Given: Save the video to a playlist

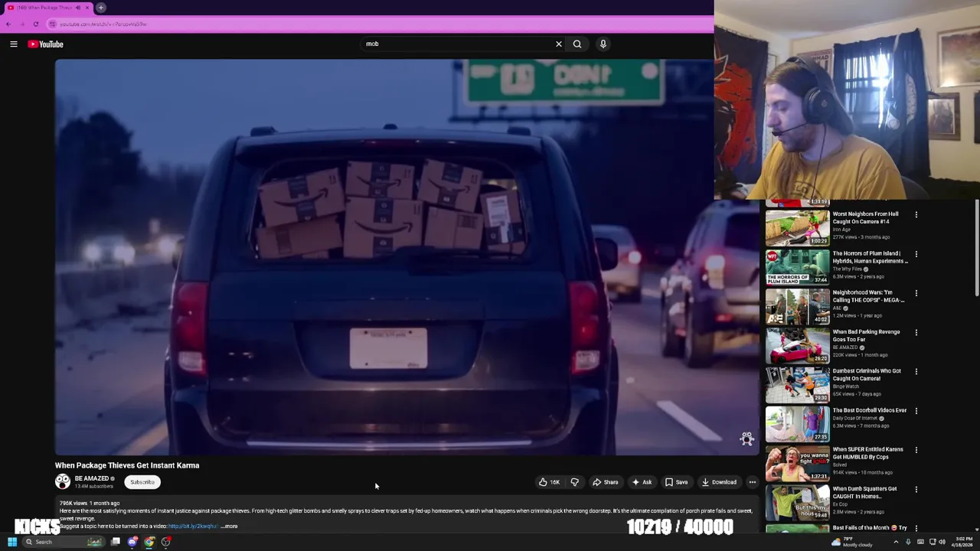Looking at the screenshot, I should [676, 482].
